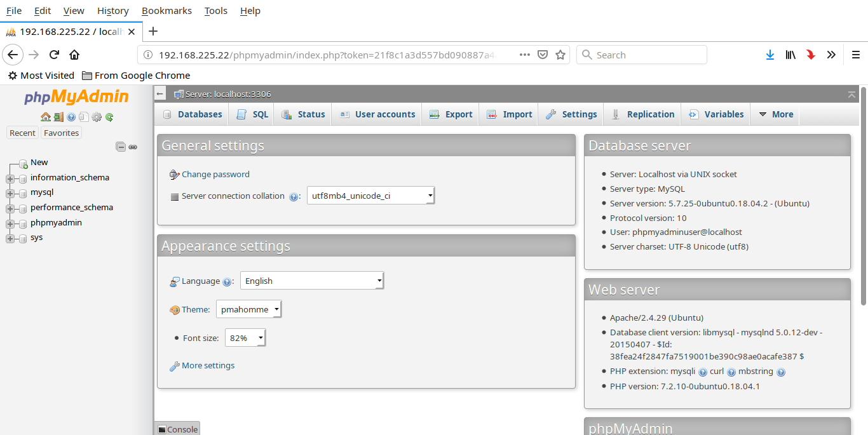Open phpMyAdmin documentation help icon
The height and width of the screenshot is (435, 868).
click(x=71, y=117)
